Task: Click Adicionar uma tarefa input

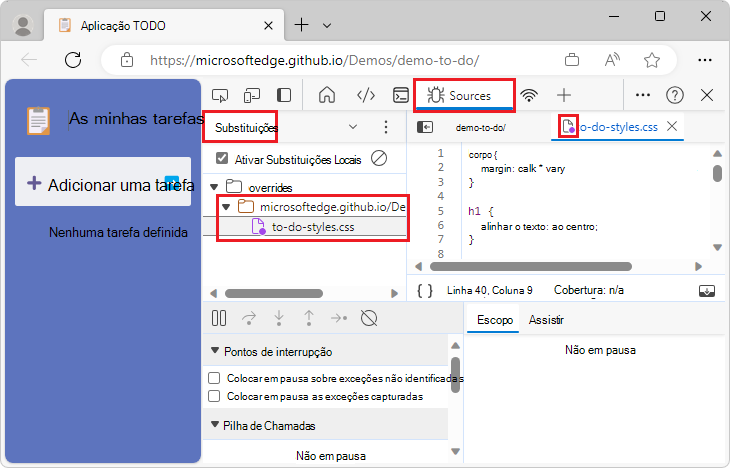Action: (103, 182)
